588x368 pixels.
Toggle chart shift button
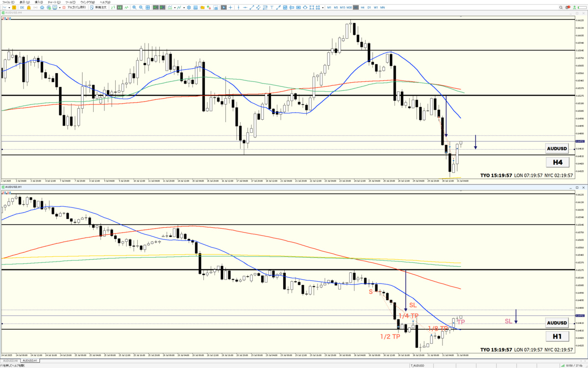pos(162,7)
